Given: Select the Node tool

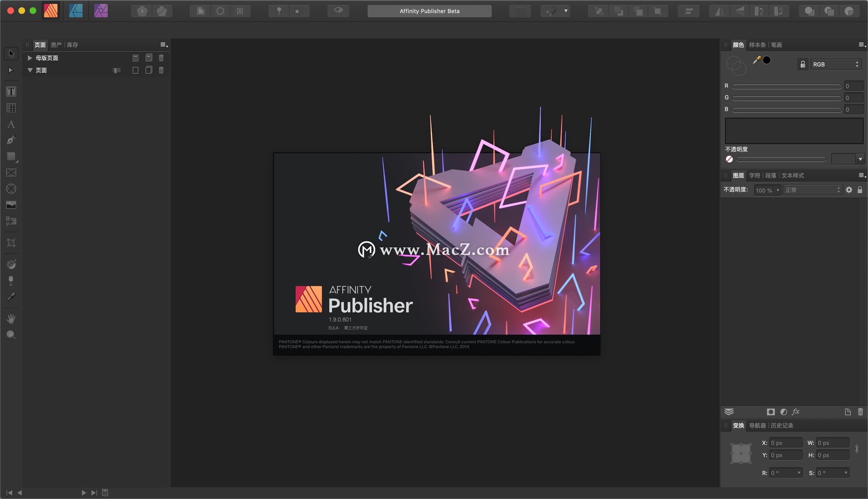Looking at the screenshot, I should pyautogui.click(x=11, y=71).
